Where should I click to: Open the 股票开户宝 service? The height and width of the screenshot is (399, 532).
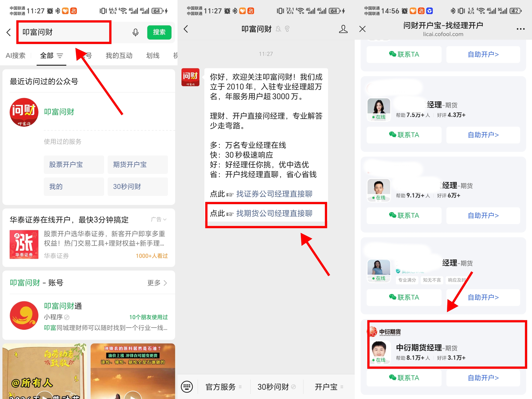click(x=74, y=165)
